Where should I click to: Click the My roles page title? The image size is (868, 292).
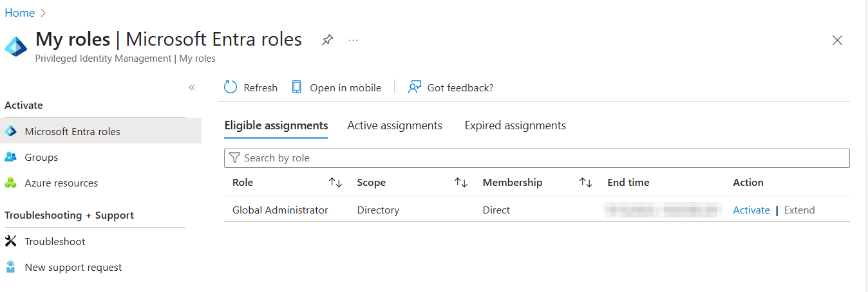pos(169,39)
